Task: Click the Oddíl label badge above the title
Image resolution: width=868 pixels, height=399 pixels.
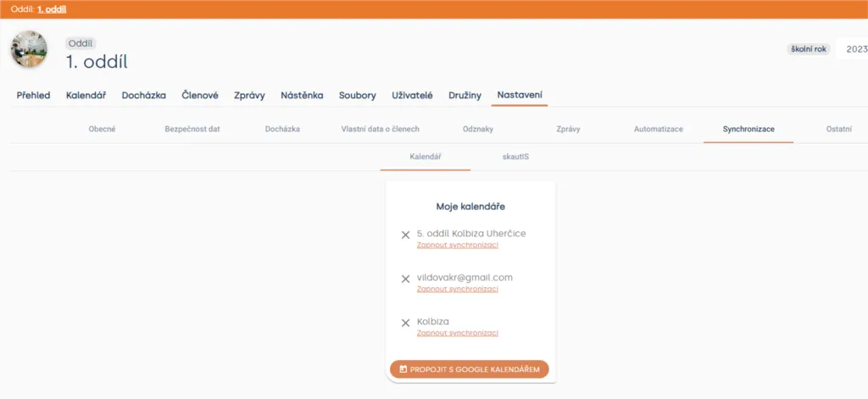Action: click(x=81, y=44)
